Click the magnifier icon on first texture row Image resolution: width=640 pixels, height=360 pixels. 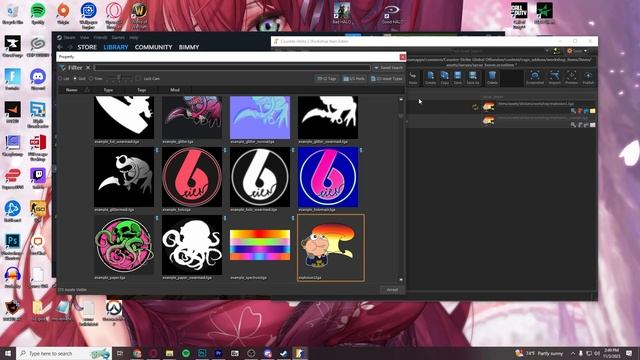point(573,111)
